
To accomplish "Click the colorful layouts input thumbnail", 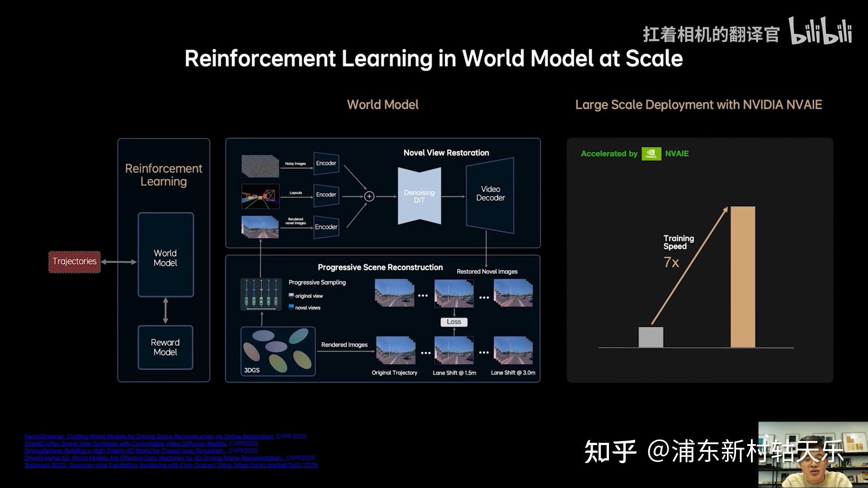I will pyautogui.click(x=260, y=196).
